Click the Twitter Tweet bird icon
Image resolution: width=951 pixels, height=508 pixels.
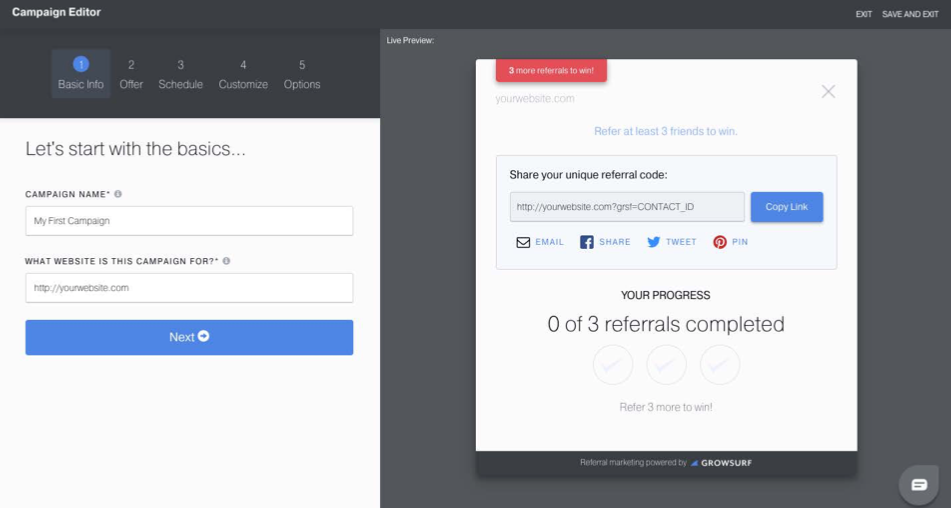coord(653,242)
